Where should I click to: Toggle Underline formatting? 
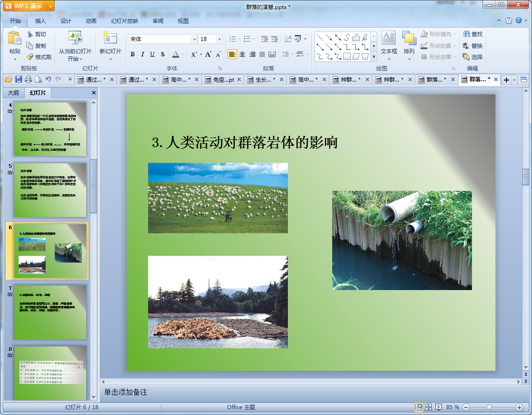pyautogui.click(x=153, y=55)
